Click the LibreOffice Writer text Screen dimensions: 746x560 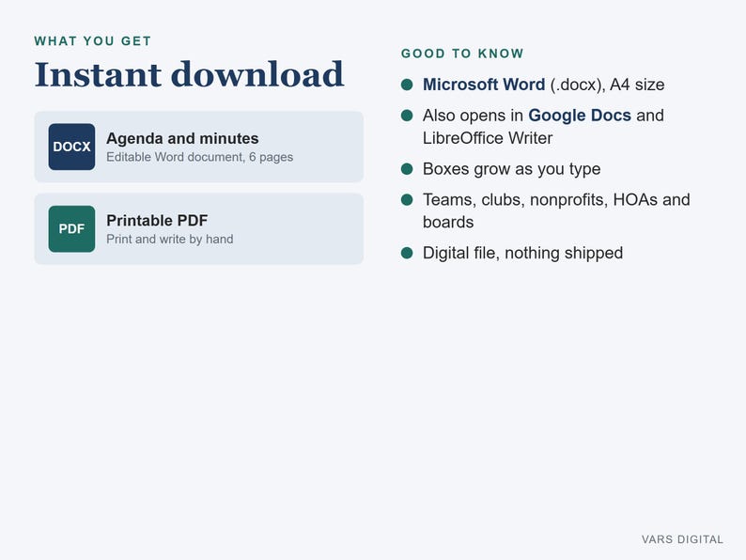click(488, 138)
